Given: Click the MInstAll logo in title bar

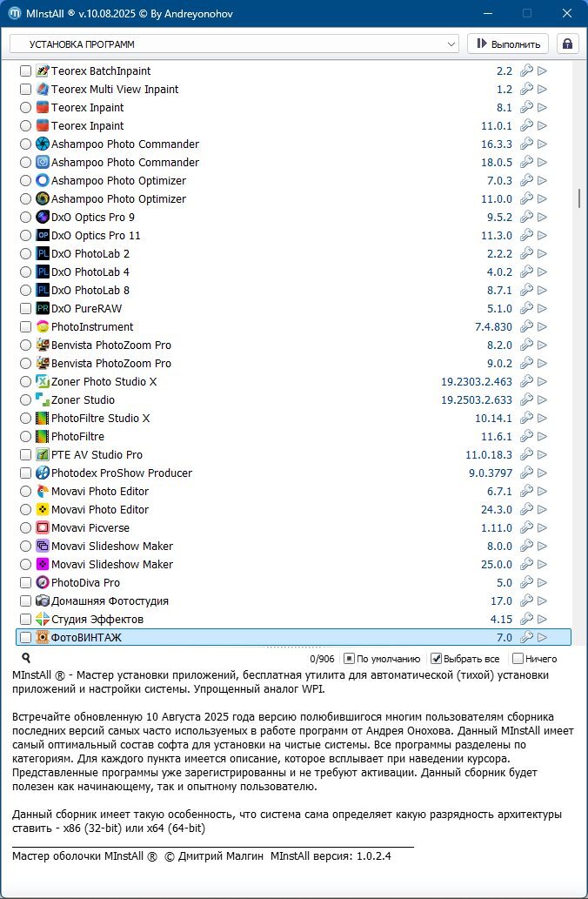Looking at the screenshot, I should (x=14, y=12).
